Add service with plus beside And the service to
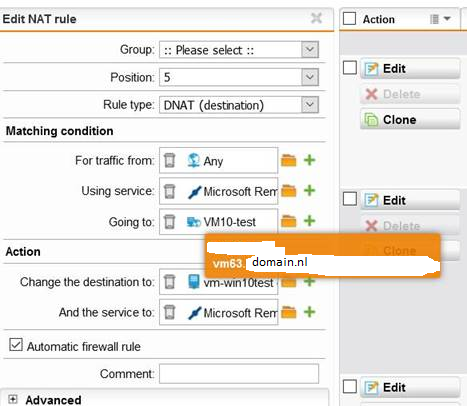Viewport: 467px width, 406px height. pyautogui.click(x=310, y=312)
